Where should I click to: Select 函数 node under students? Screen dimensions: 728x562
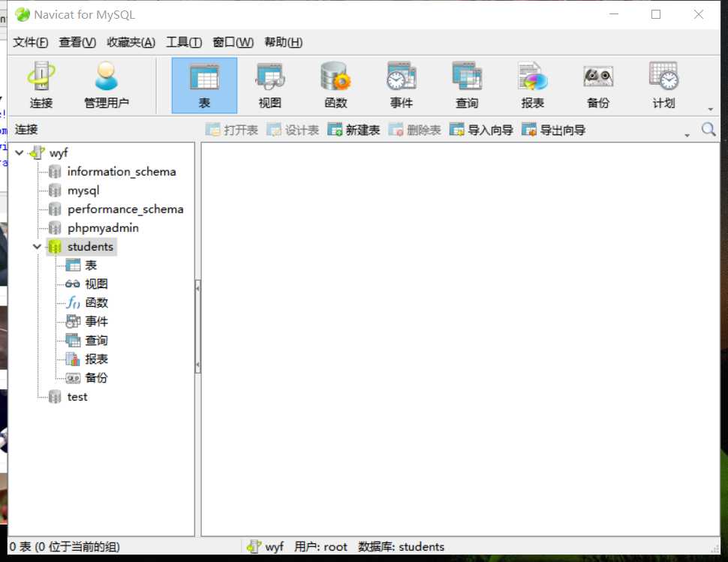coord(97,303)
